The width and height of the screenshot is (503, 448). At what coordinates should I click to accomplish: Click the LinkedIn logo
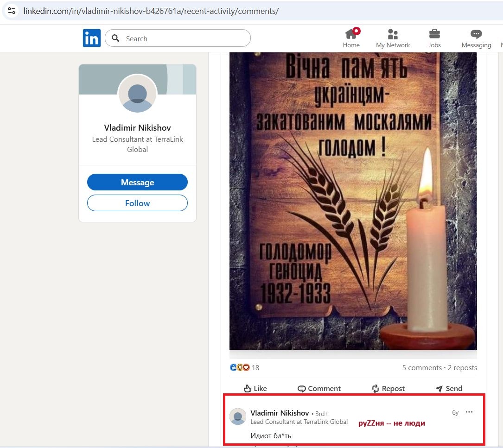(91, 38)
